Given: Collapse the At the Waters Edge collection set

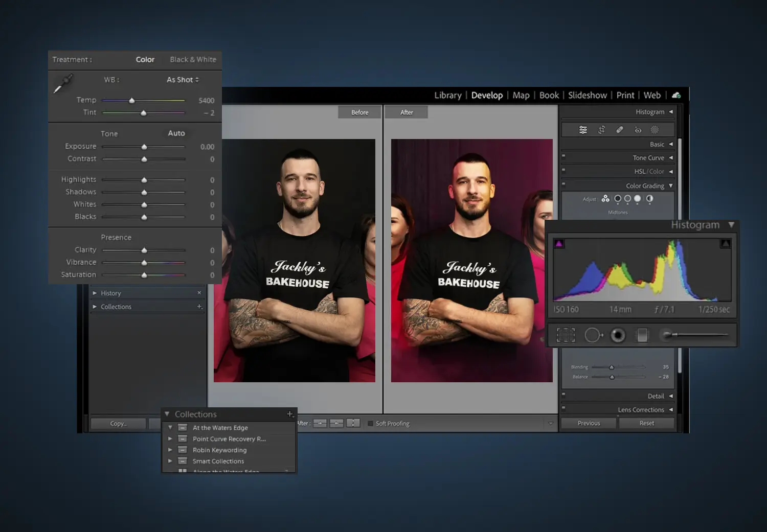Looking at the screenshot, I should click(x=170, y=428).
